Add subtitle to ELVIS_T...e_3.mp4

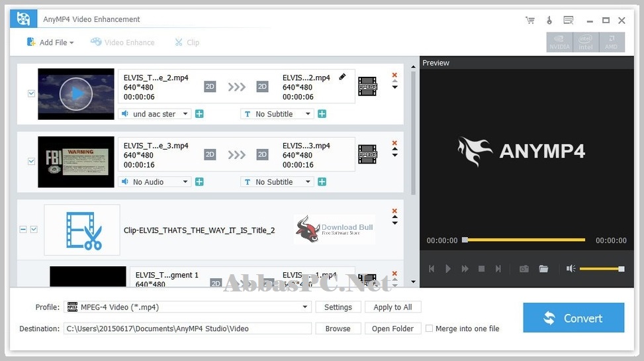click(322, 181)
